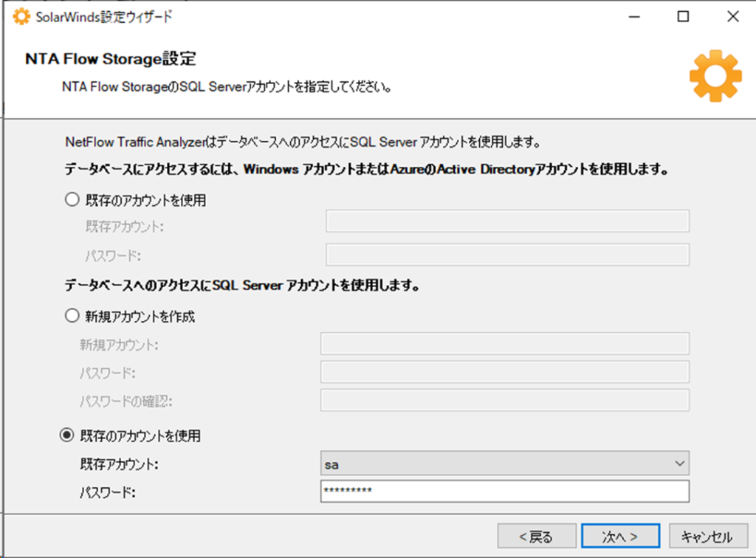Click the SolarWinds gear icon in title bar
756x558 pixels.
pos(21,17)
